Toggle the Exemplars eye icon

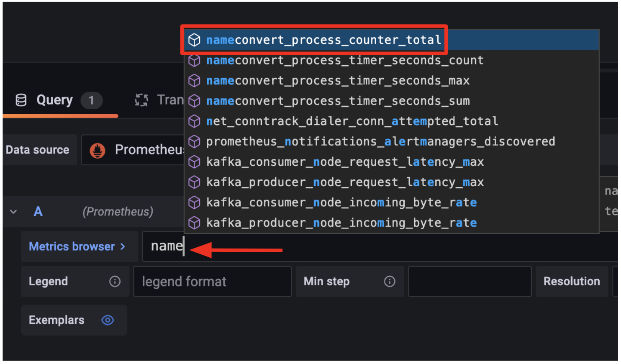tap(108, 320)
